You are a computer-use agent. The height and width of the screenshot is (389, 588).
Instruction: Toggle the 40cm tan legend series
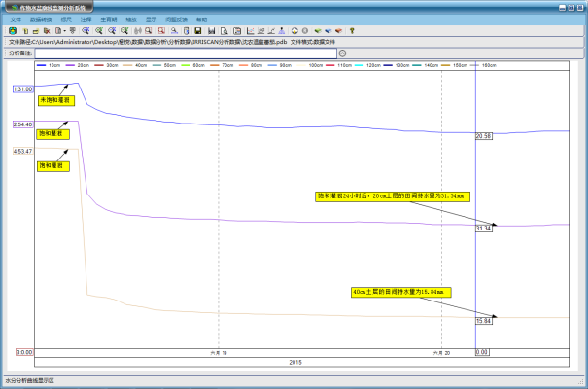[x=135, y=65]
